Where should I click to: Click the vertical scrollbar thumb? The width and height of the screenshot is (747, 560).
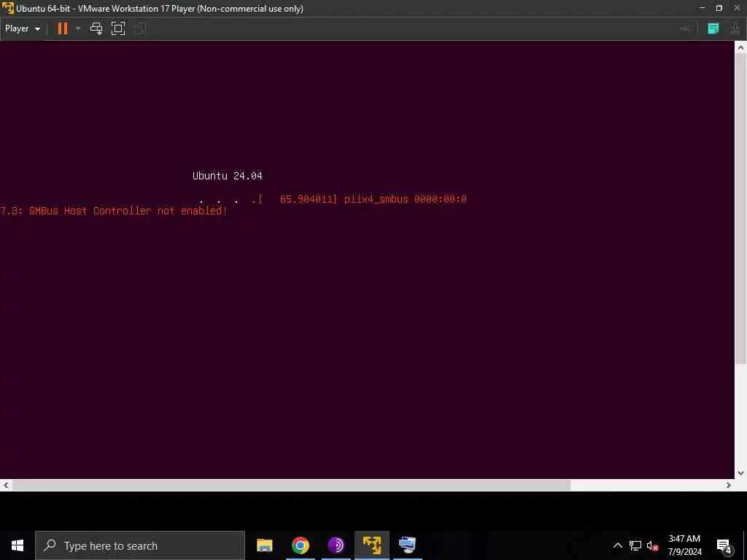740,209
